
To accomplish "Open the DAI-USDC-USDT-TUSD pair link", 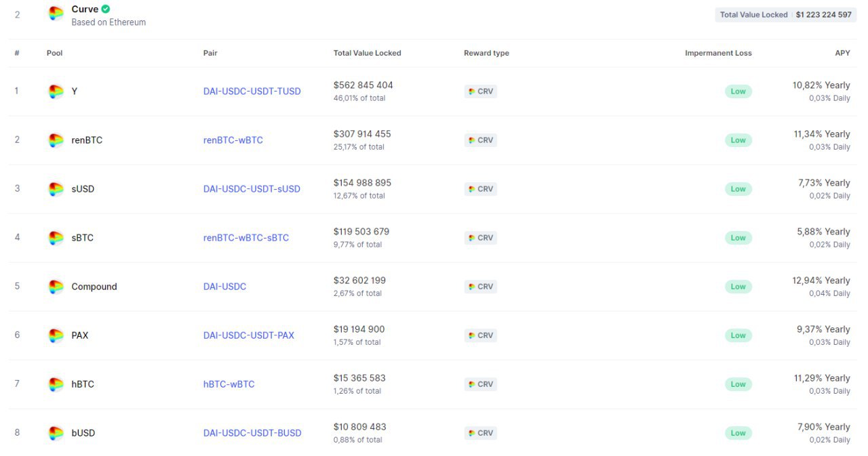I will click(x=252, y=91).
